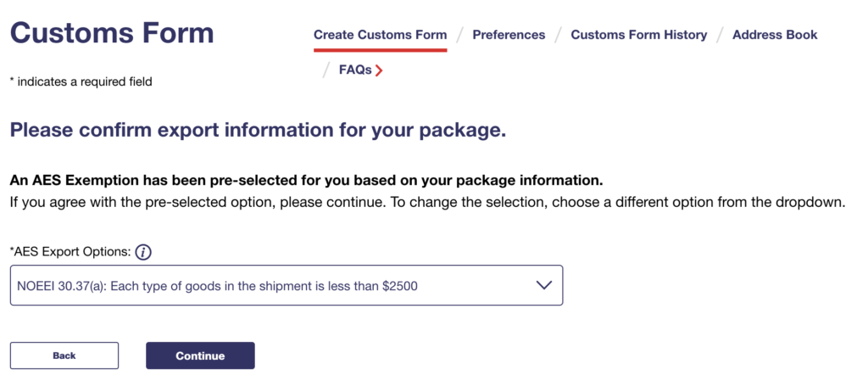Click the Continue button
Screen dimensions: 868x381
point(200,356)
